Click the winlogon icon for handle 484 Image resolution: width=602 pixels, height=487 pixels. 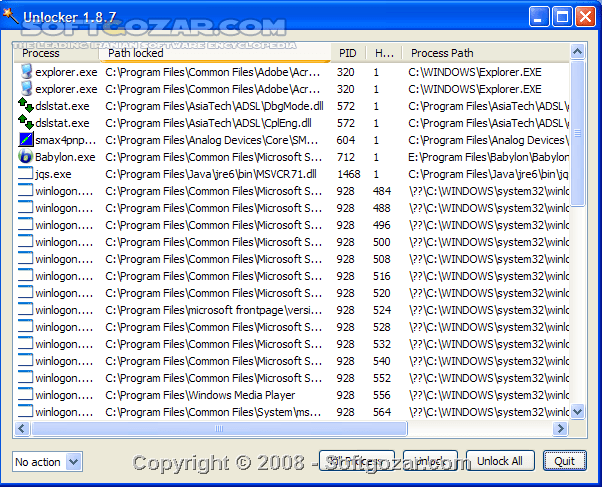pos(26,191)
